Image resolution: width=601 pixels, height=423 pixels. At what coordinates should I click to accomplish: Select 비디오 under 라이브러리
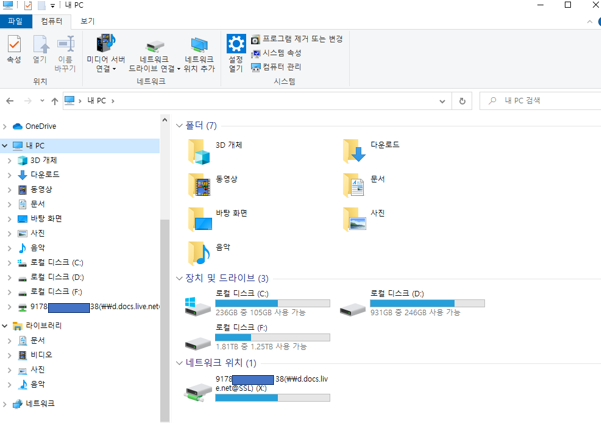36,355
